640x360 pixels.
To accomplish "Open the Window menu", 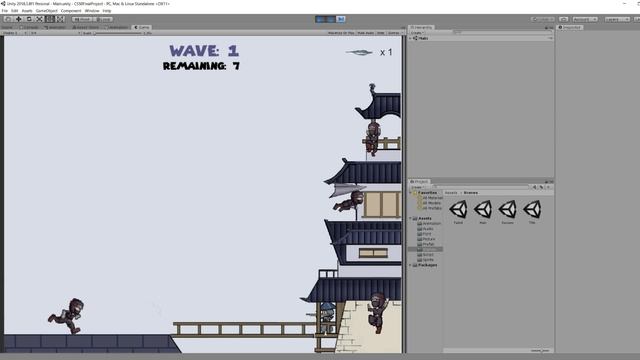I will (x=92, y=11).
